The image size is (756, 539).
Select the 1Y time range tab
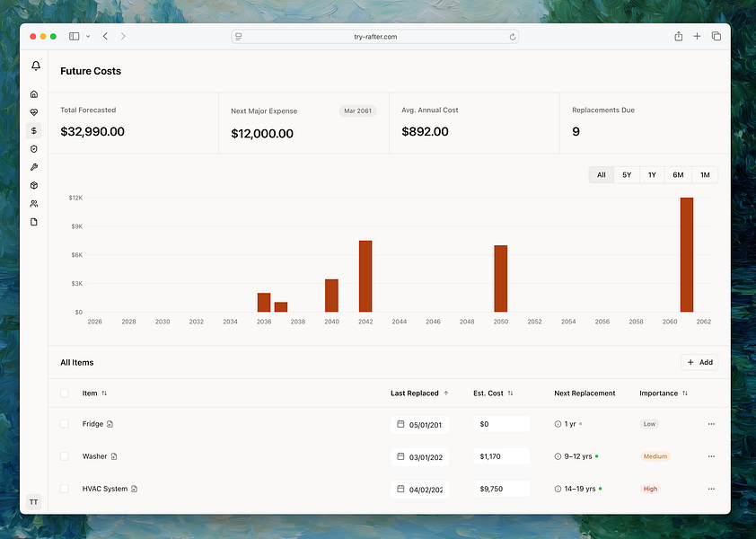click(652, 174)
